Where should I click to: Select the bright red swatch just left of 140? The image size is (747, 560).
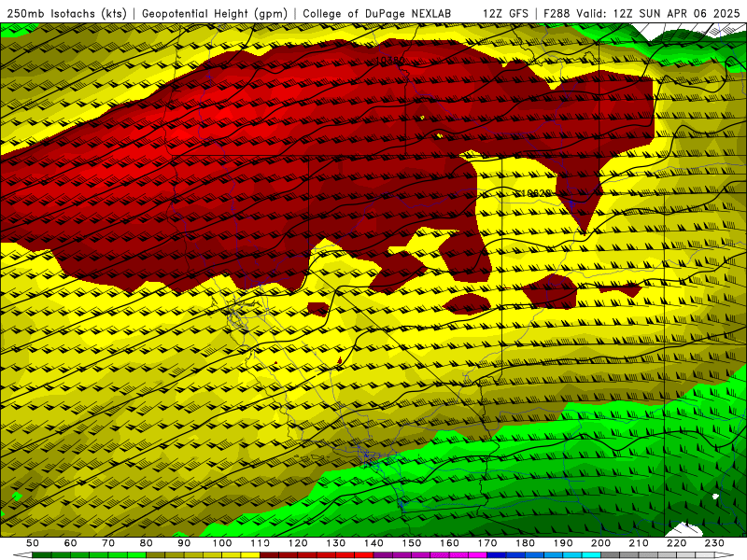[364, 555]
